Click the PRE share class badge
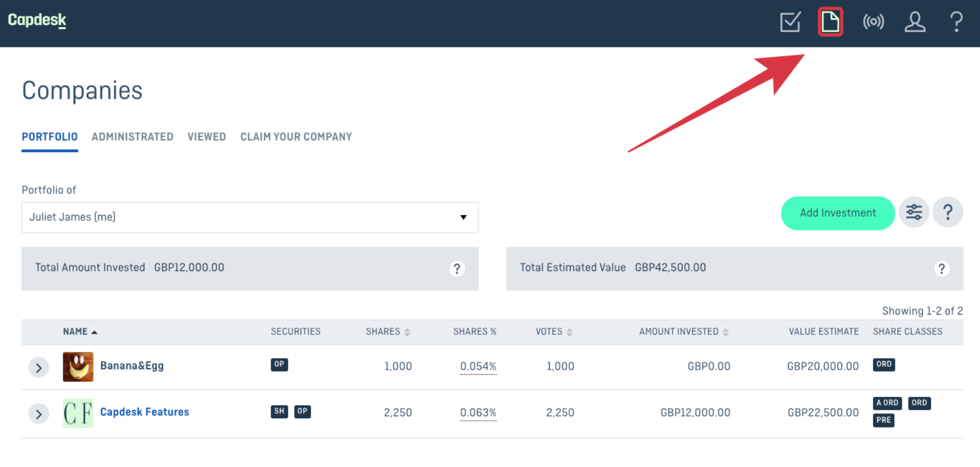The image size is (980, 467). [x=884, y=420]
